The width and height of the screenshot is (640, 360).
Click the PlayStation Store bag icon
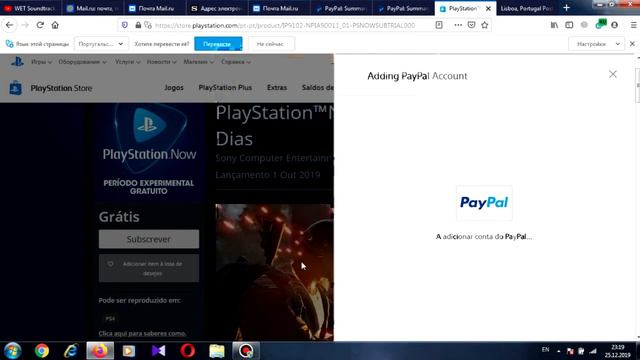(16, 88)
